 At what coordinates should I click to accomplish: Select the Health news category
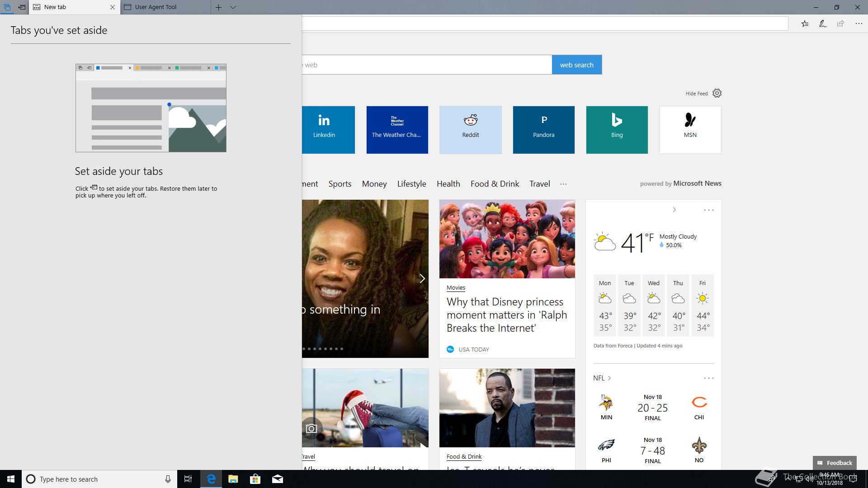[x=448, y=184]
